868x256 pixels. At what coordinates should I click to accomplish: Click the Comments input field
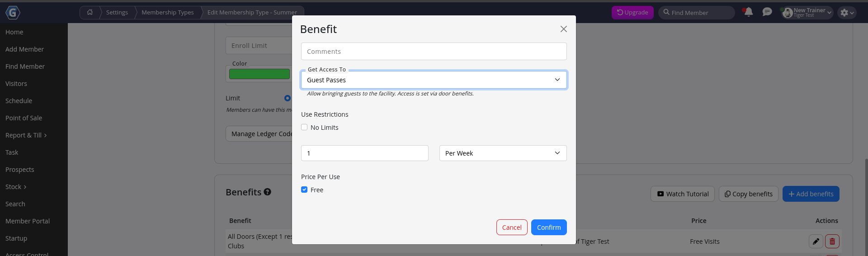(x=434, y=52)
